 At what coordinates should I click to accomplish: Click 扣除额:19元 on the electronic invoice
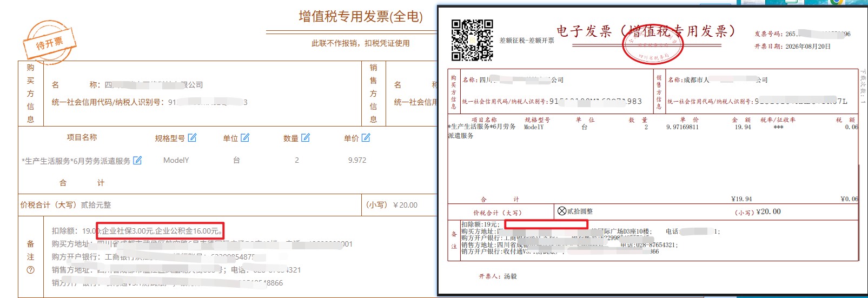[x=480, y=224]
